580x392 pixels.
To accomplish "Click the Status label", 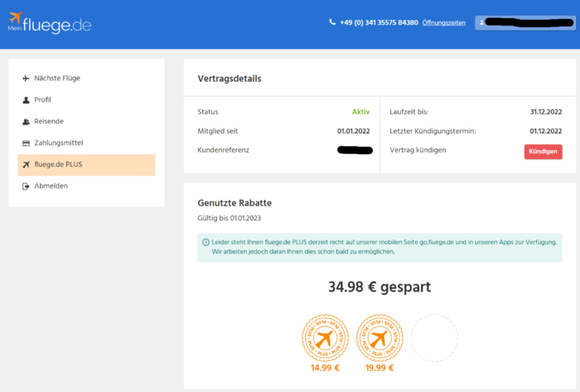I will pos(208,112).
